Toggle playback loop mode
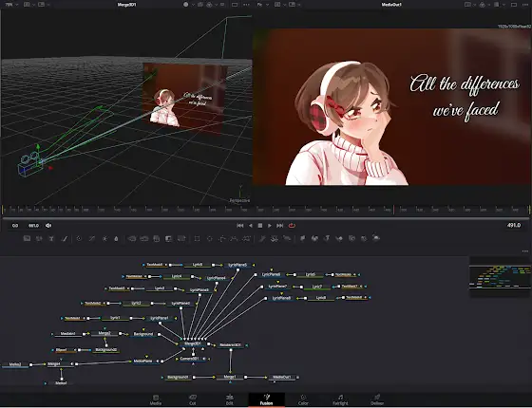This screenshot has height=408, width=532. [x=292, y=226]
